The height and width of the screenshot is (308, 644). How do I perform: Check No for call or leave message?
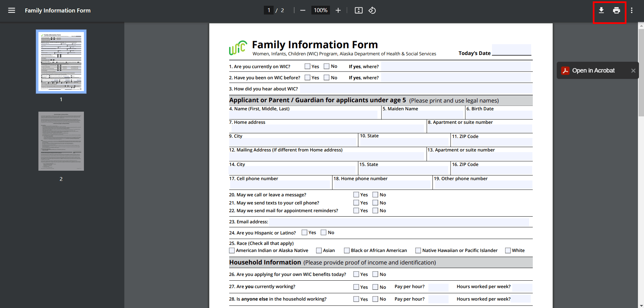point(375,195)
